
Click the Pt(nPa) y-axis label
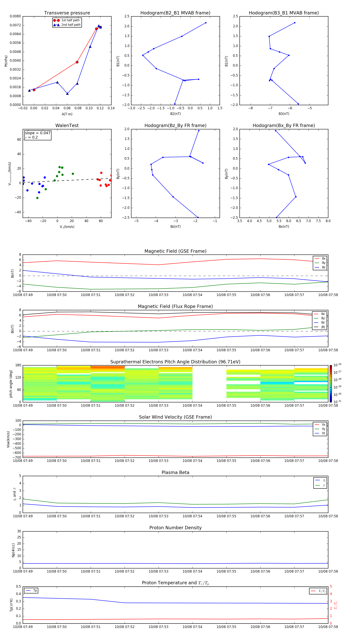click(6, 61)
